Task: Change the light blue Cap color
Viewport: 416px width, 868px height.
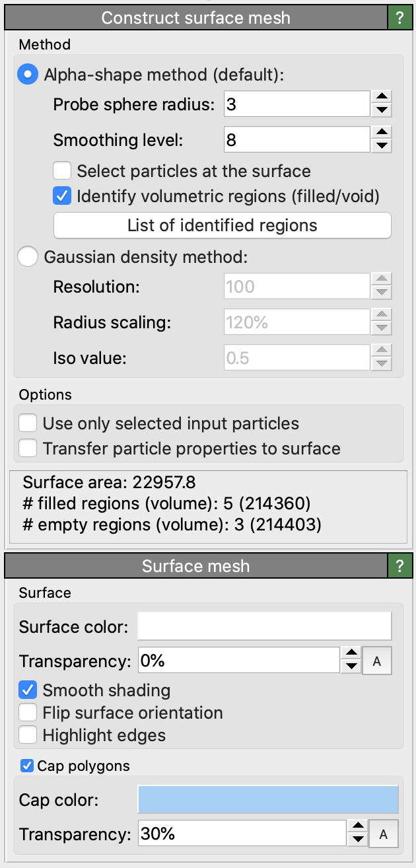Action: 267,800
